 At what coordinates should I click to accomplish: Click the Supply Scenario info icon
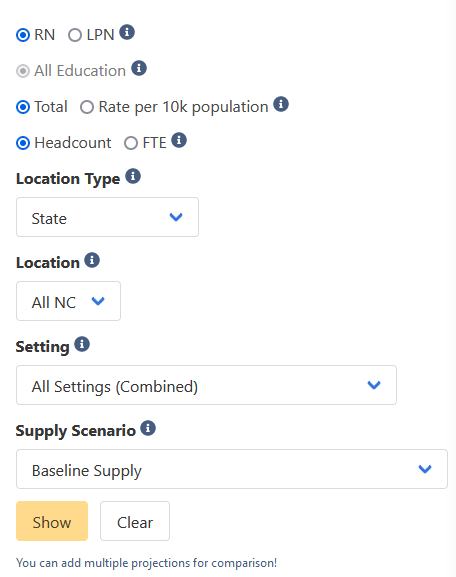pos(148,428)
